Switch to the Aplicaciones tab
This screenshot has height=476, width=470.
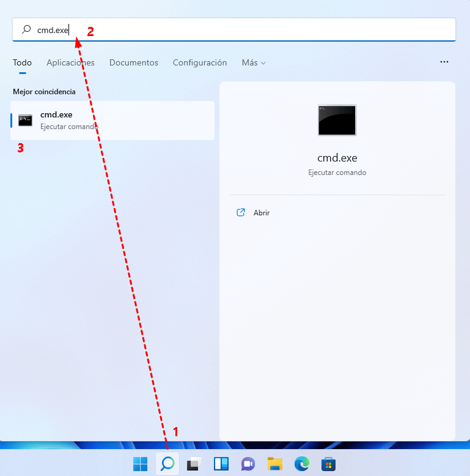pyautogui.click(x=70, y=62)
